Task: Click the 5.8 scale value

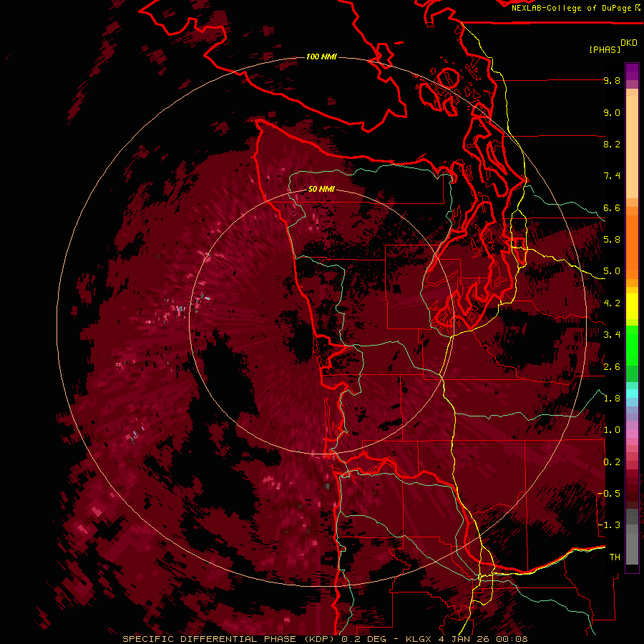Action: click(x=612, y=240)
